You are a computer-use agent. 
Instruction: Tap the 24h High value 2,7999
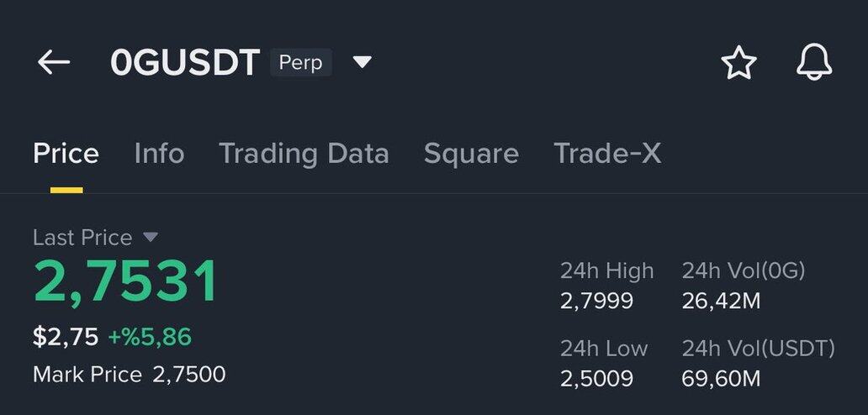[x=596, y=301]
